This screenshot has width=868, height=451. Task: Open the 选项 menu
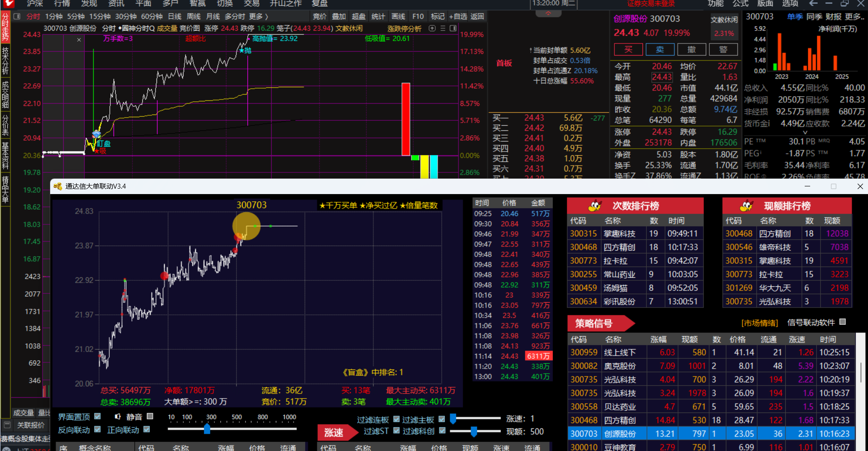click(790, 3)
